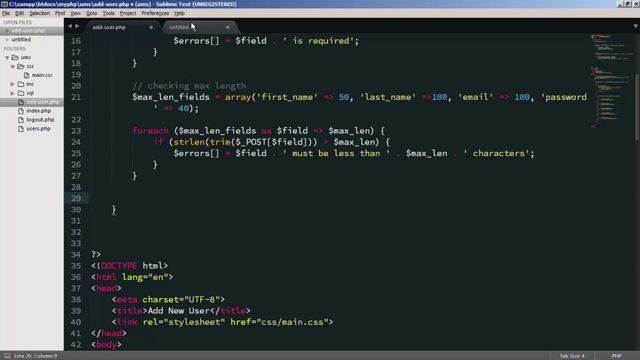Open the Tab Size: 4 selector
This screenshot has width=640, height=360.
(572, 356)
